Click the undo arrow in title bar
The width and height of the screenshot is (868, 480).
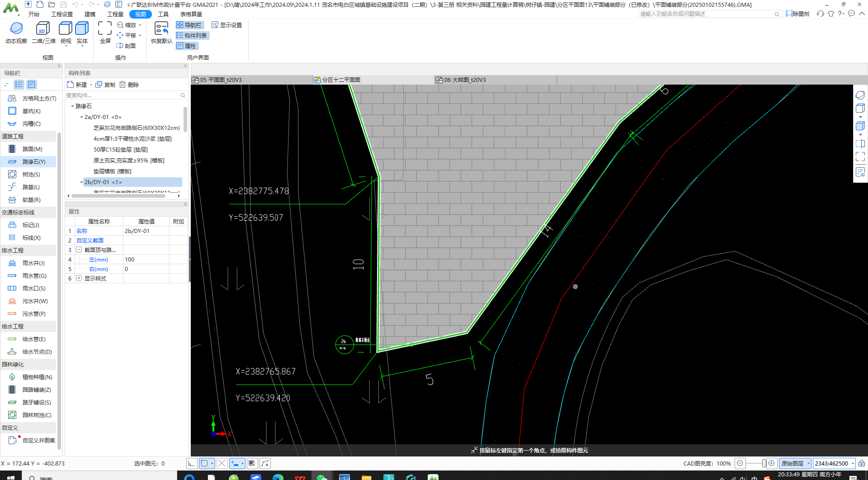click(75, 5)
